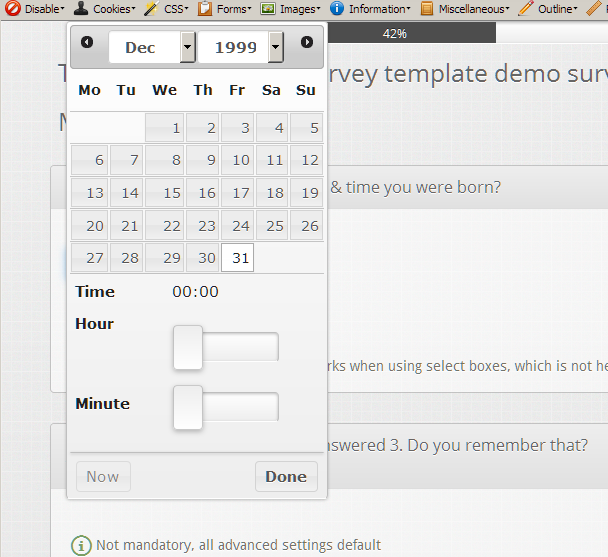Click the next month arrow icon

(306, 43)
